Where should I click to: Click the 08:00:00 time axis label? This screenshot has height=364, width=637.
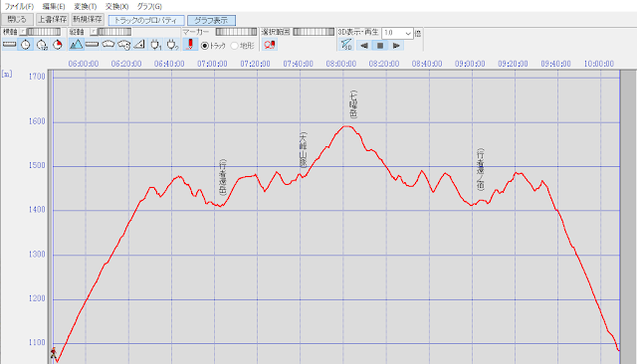click(340, 64)
